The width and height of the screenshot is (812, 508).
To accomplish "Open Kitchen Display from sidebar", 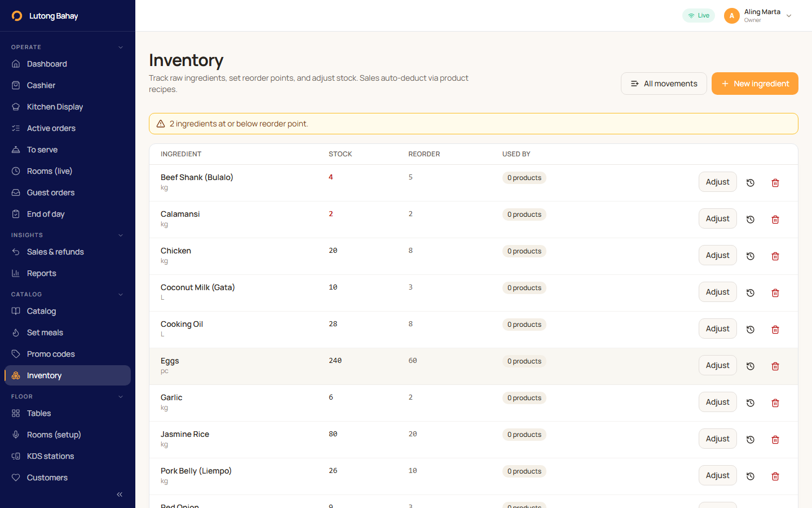I will pos(68,107).
